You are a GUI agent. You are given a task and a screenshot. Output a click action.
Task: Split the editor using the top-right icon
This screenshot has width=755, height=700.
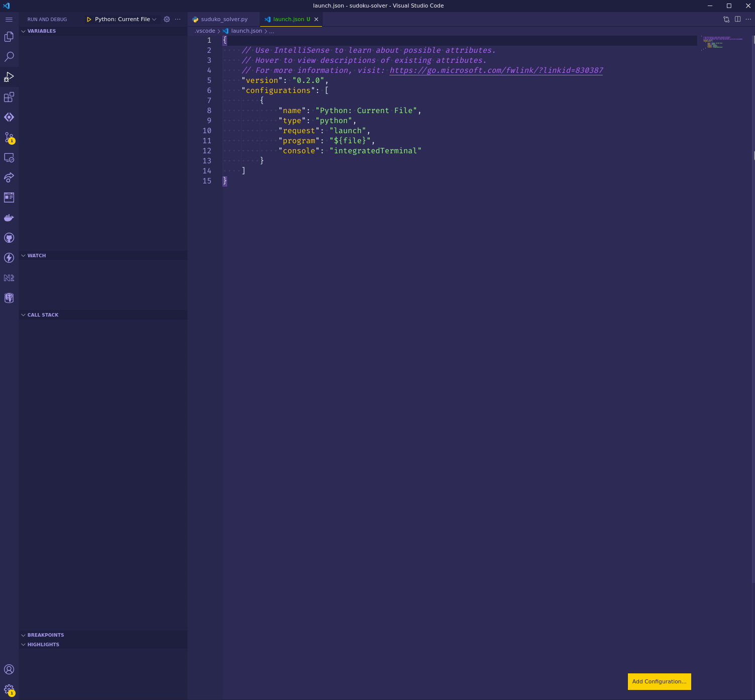tap(737, 19)
